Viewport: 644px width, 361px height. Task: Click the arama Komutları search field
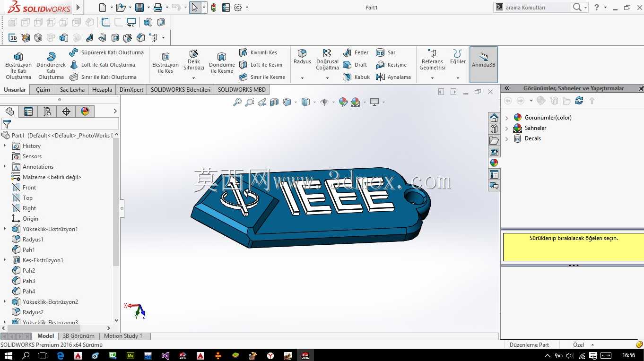pyautogui.click(x=538, y=8)
